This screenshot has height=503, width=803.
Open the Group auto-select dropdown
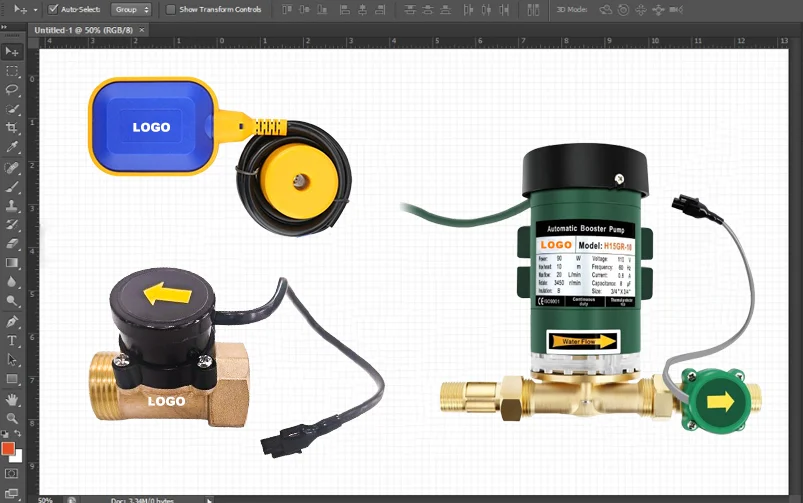131,9
